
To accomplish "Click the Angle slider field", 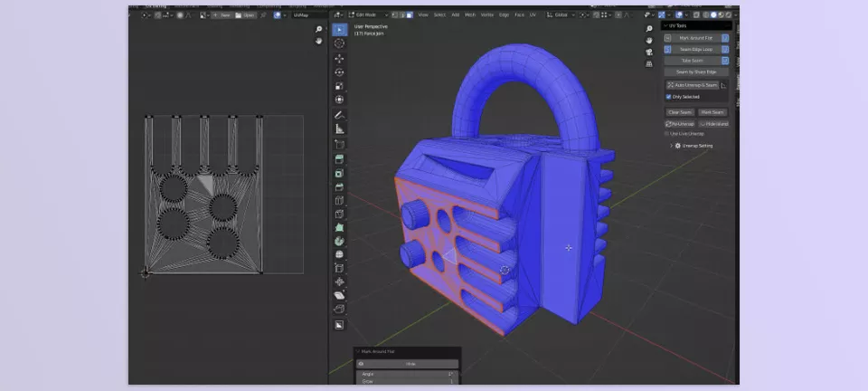I will click(408, 375).
